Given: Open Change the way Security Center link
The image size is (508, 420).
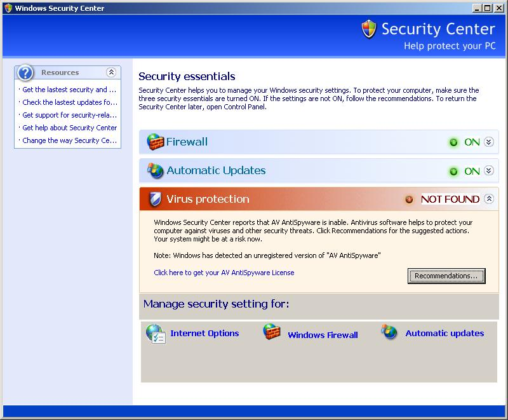Looking at the screenshot, I should [x=69, y=140].
